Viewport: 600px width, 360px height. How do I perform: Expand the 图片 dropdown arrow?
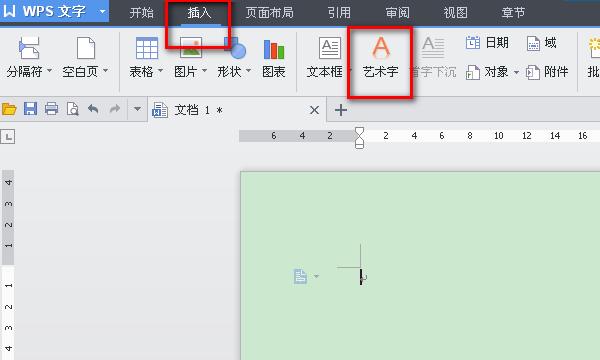tap(204, 71)
